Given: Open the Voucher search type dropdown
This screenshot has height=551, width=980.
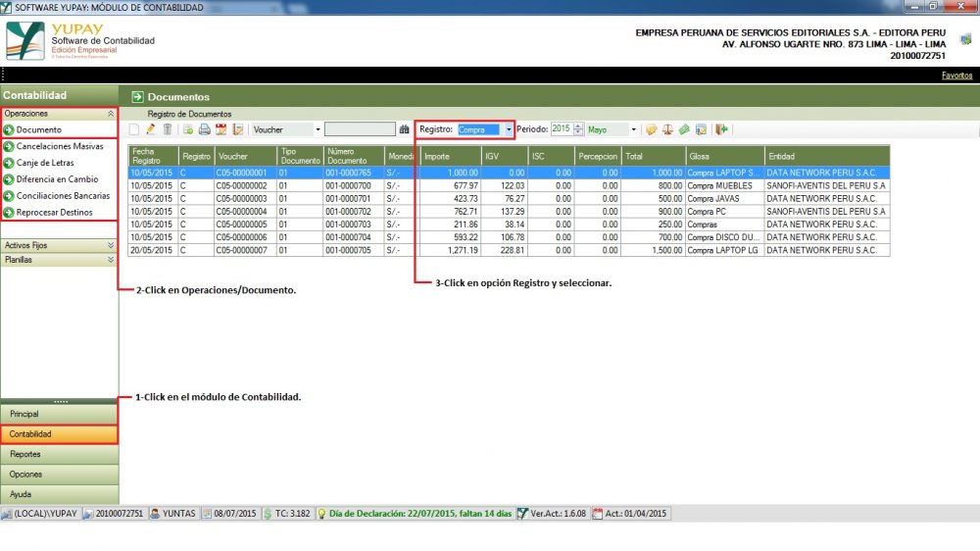Looking at the screenshot, I should coord(318,129).
